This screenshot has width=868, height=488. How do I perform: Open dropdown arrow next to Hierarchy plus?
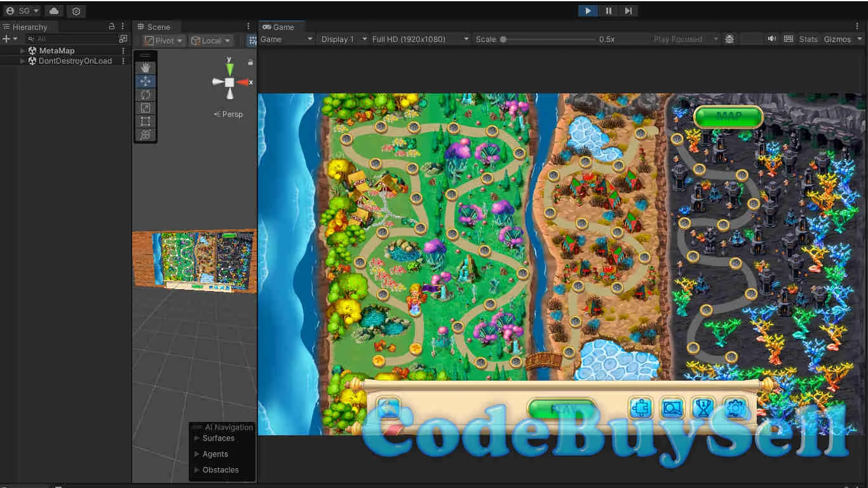(15, 39)
